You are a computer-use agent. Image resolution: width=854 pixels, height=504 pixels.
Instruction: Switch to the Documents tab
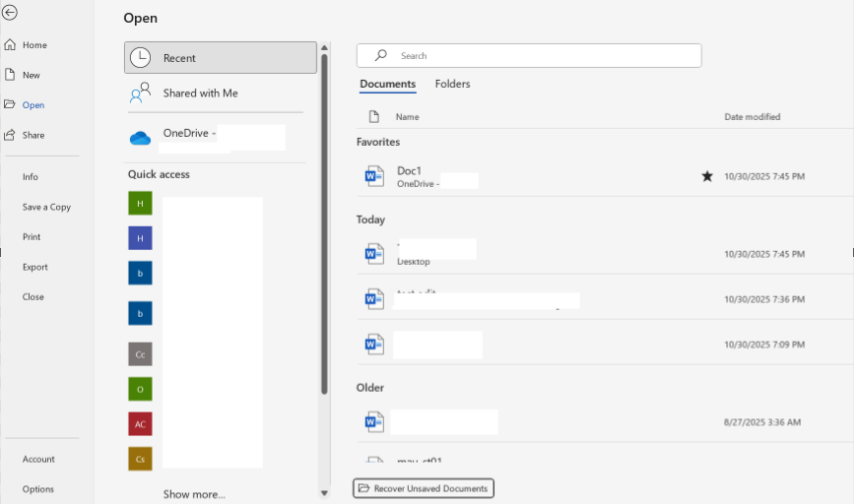[x=388, y=84]
